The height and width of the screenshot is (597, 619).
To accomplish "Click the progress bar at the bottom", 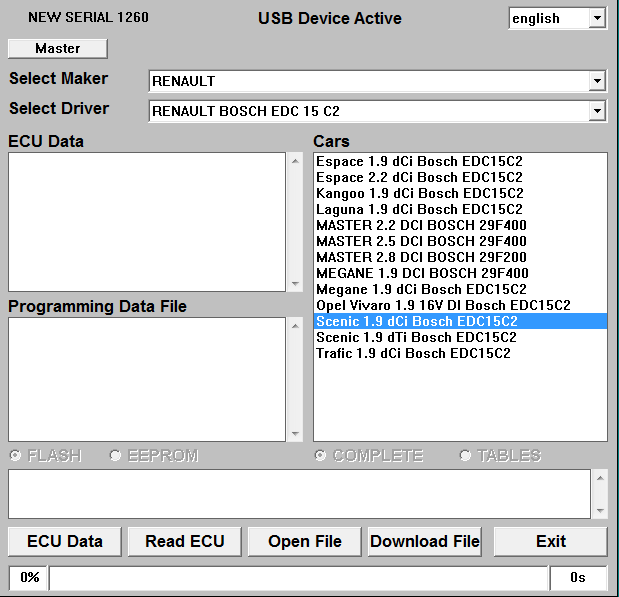I will pos(299,578).
